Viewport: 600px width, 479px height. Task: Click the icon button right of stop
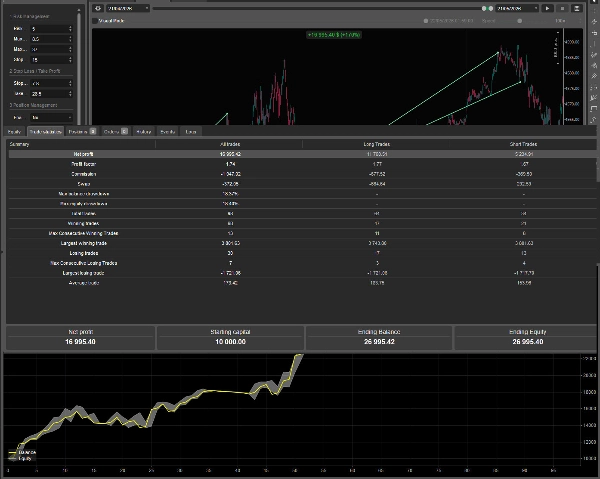tap(577, 8)
